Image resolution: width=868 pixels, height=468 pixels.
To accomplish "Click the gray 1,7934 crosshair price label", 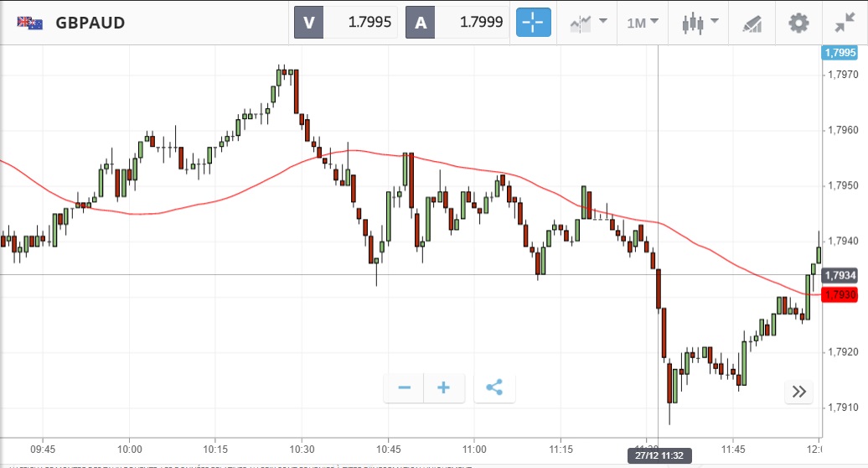I will point(840,275).
